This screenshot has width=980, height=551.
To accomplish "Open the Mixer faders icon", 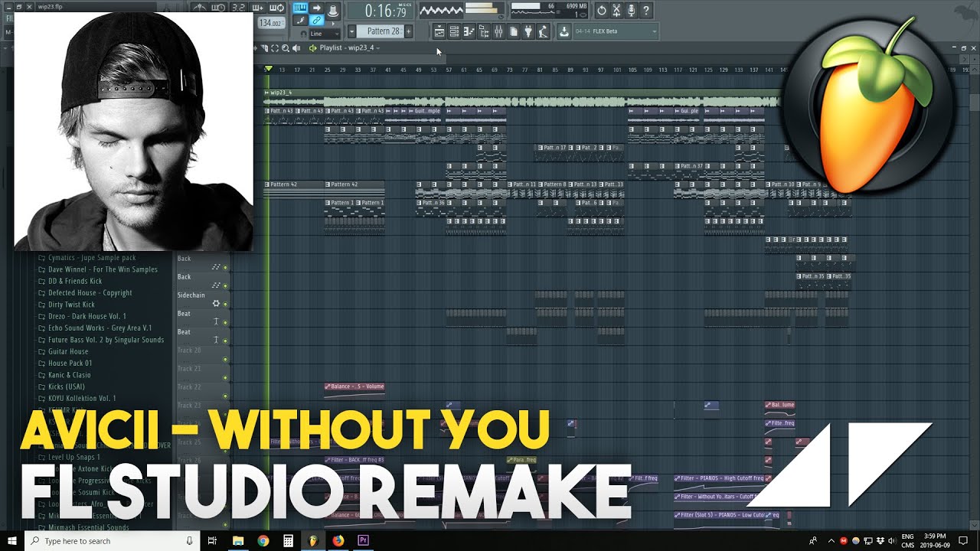I will [x=498, y=31].
